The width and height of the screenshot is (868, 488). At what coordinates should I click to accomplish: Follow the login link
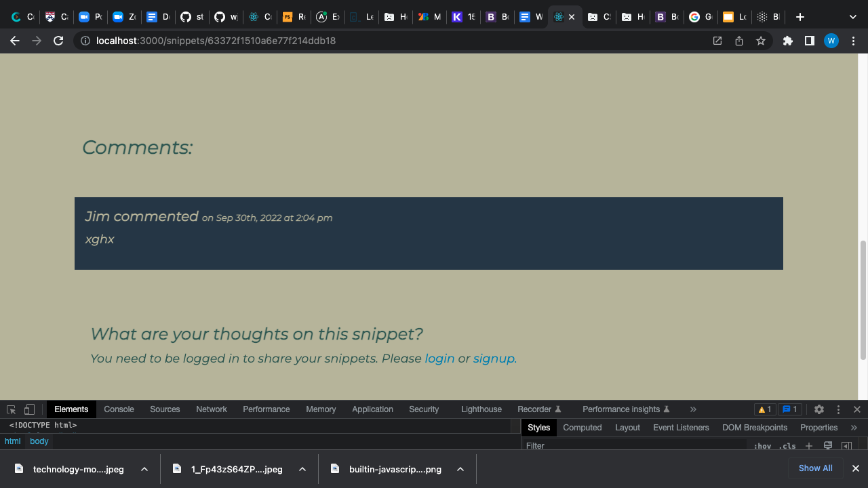coord(439,359)
